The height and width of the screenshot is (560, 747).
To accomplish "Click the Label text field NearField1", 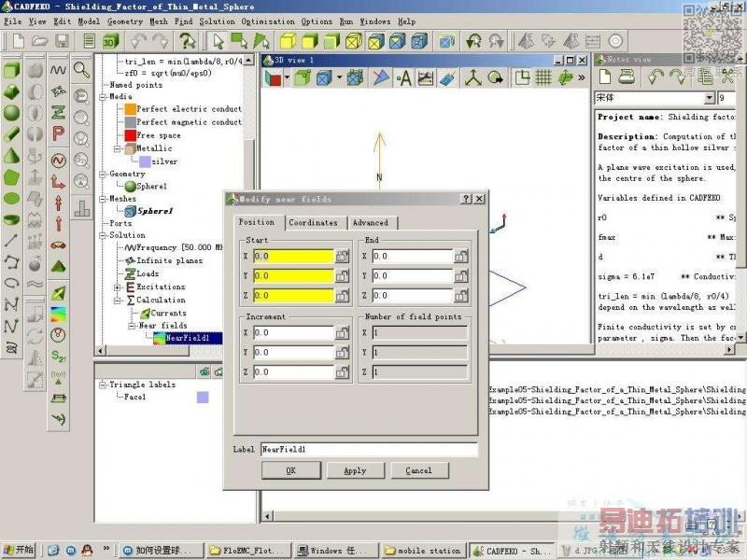I will 369,449.
